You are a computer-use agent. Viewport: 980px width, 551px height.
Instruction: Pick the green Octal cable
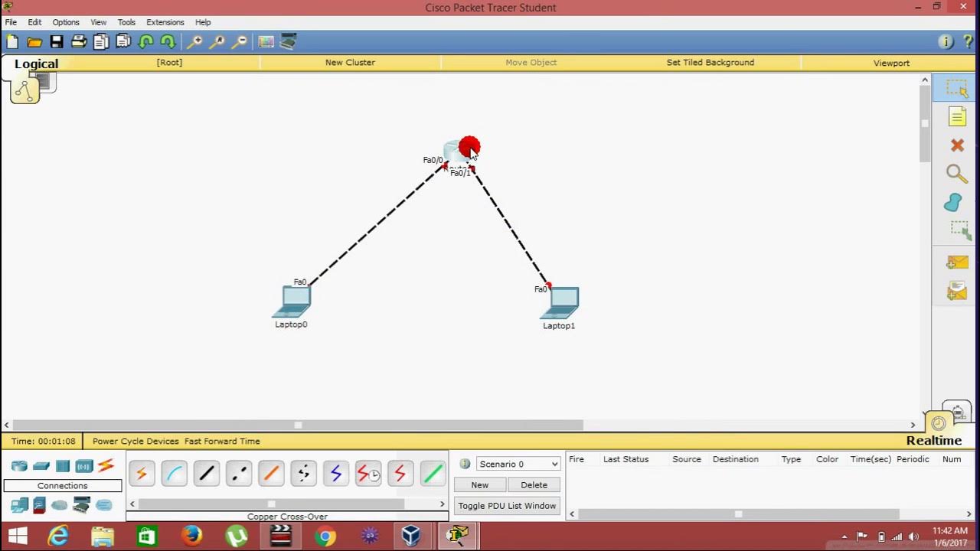(433, 474)
